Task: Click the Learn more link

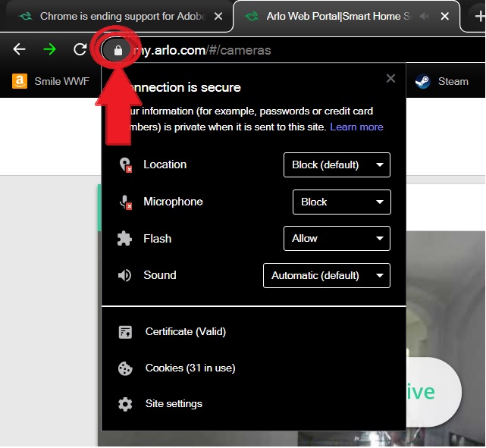Action: 356,127
